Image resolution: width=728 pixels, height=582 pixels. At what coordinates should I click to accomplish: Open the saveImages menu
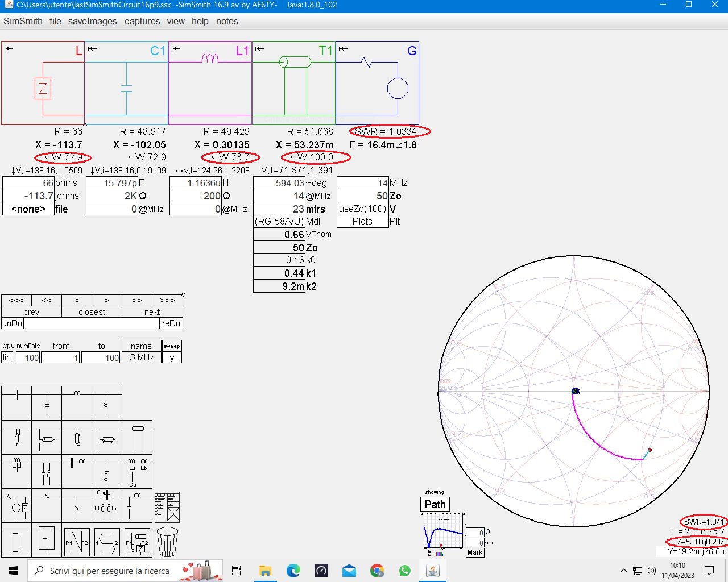(x=93, y=21)
